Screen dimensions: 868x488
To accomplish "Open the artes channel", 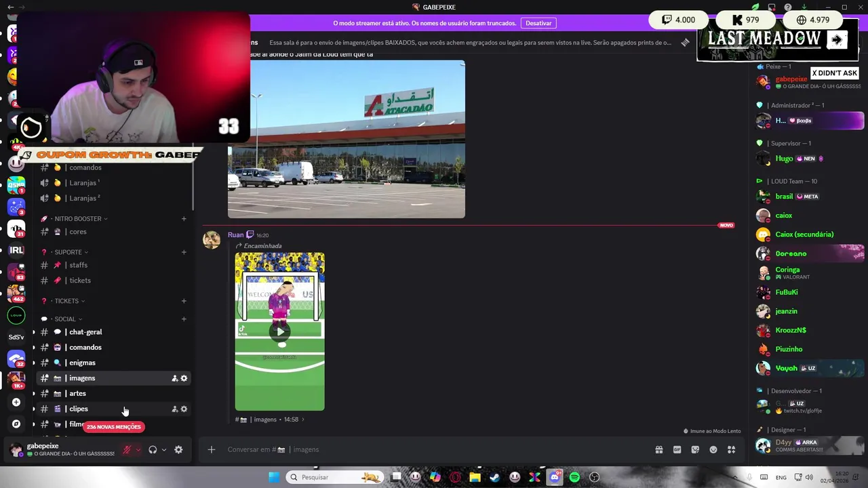I will pyautogui.click(x=113, y=394).
